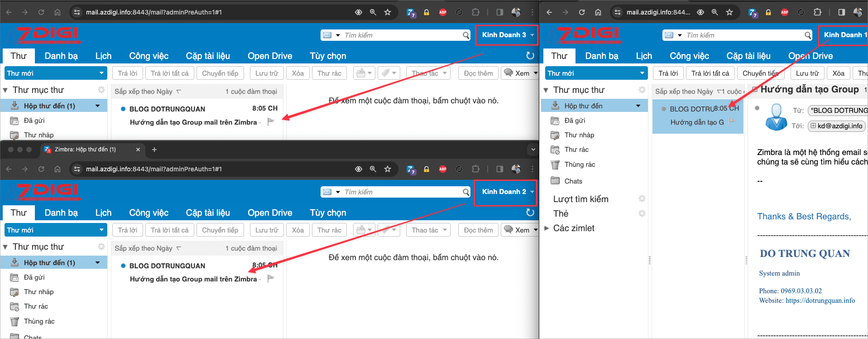Click the tag icon in Kinh Doanh 2 toolbar
Viewport: 868px width, 339px height.
point(385,230)
